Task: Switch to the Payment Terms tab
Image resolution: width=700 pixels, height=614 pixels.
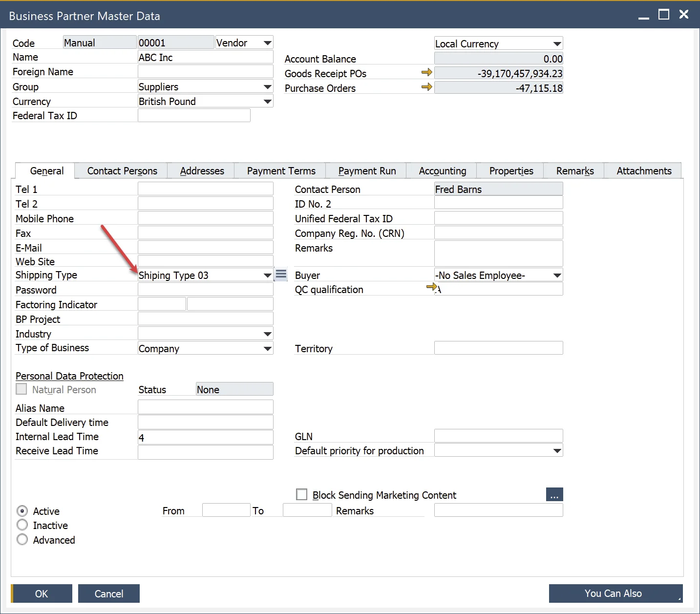Action: tap(281, 171)
